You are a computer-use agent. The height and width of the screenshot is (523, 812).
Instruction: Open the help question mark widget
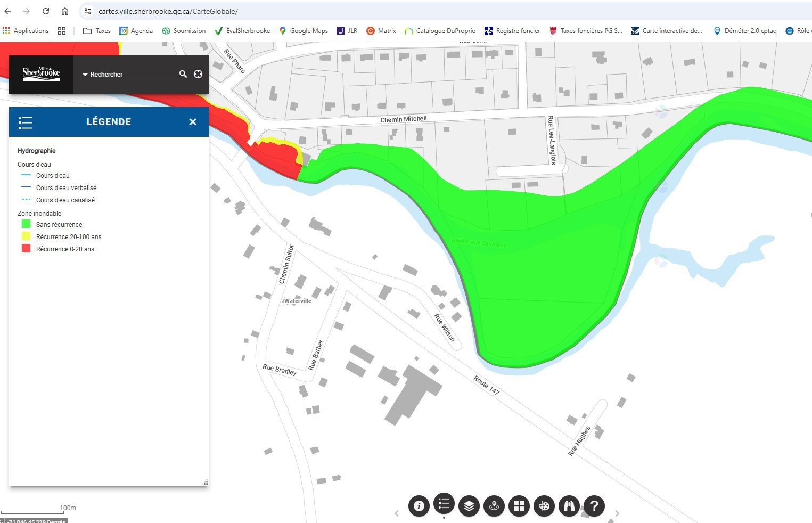(x=594, y=506)
